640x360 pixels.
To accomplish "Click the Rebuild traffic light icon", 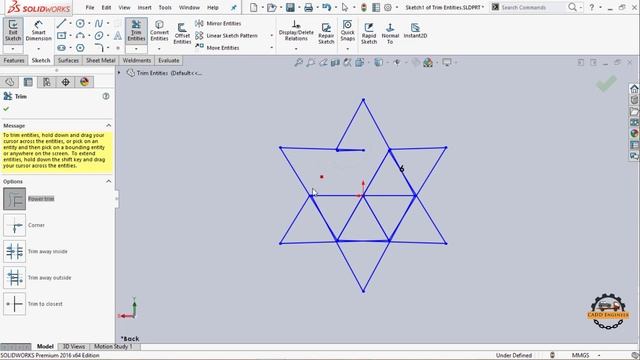I will tap(364, 7).
